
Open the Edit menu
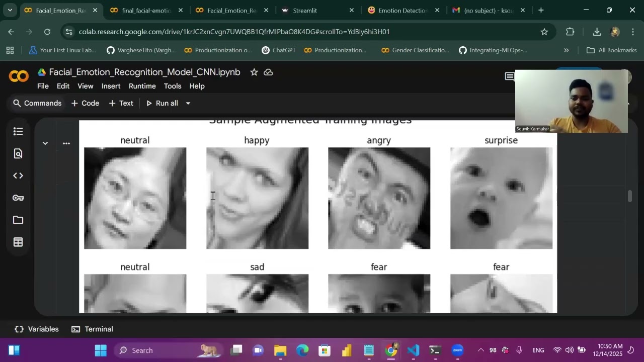(63, 86)
